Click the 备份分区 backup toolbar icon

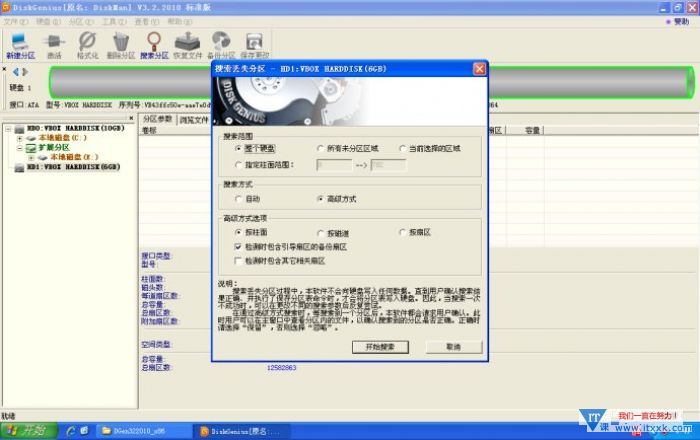coord(221,46)
